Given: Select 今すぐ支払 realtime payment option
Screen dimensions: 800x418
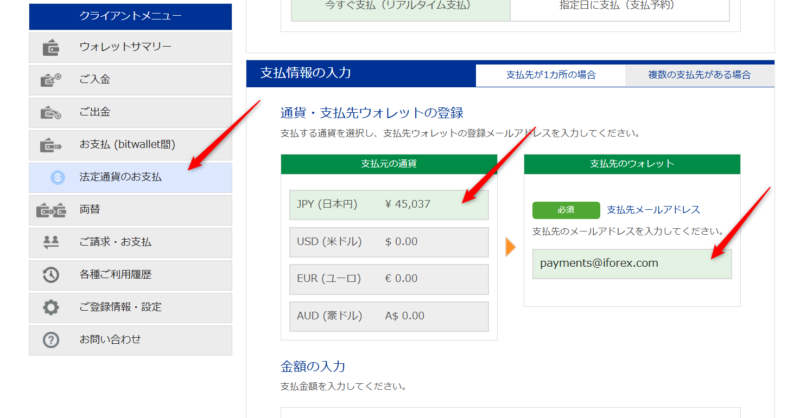Looking at the screenshot, I should [401, 9].
